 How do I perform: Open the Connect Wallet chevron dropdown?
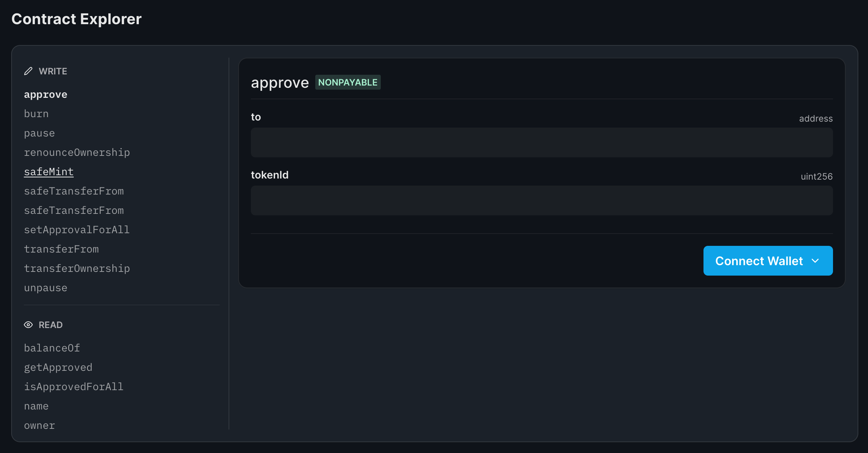(x=815, y=261)
